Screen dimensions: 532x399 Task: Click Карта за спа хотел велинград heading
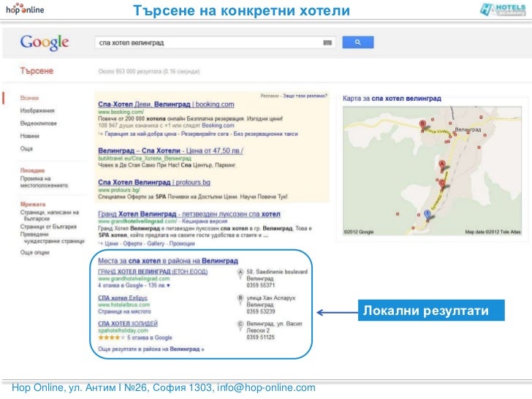tap(392, 99)
